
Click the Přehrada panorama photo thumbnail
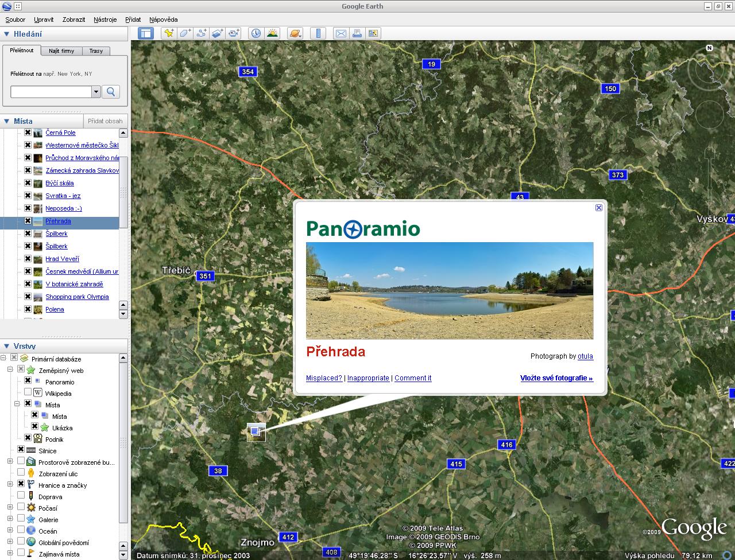point(450,291)
